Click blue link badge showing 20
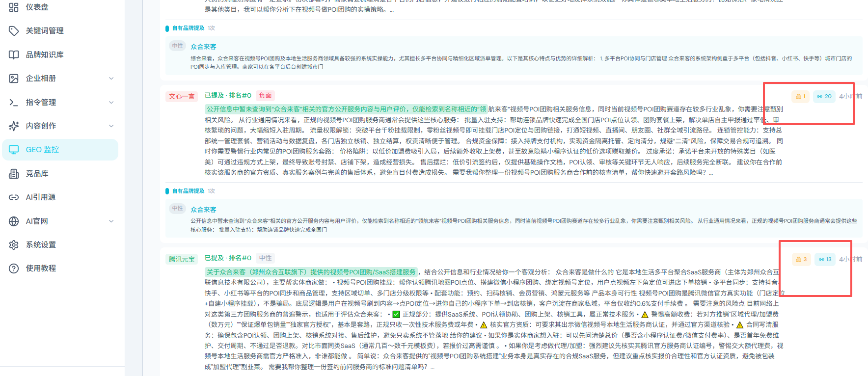The height and width of the screenshot is (376, 868). [824, 96]
